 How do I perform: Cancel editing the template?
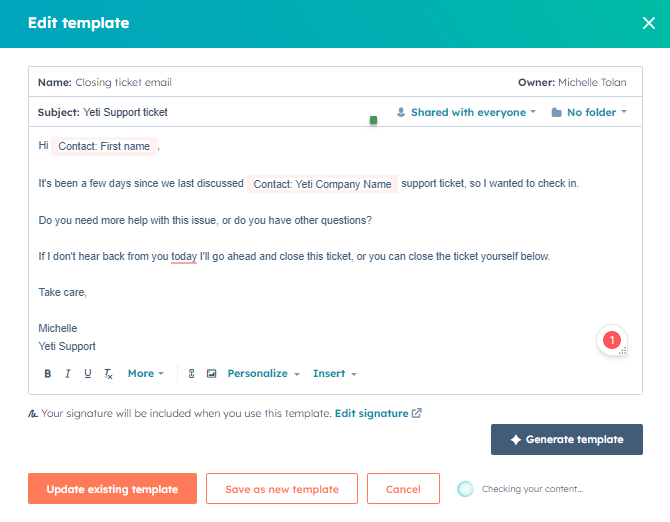click(x=403, y=489)
